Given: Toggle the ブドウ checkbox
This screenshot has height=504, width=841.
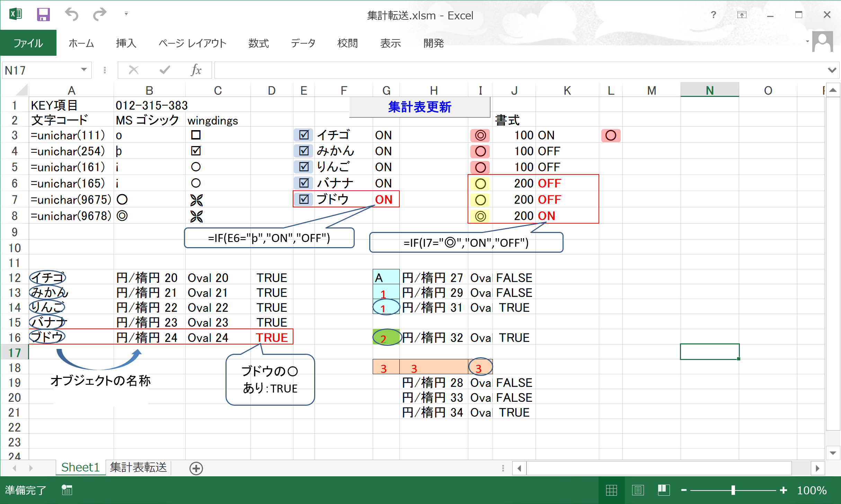Looking at the screenshot, I should tap(304, 199).
